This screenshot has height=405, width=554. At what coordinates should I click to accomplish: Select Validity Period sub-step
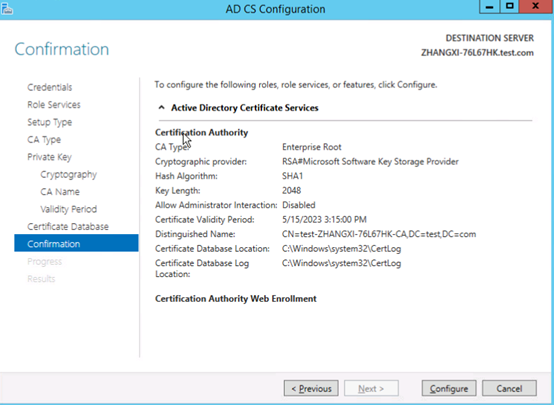(x=68, y=209)
